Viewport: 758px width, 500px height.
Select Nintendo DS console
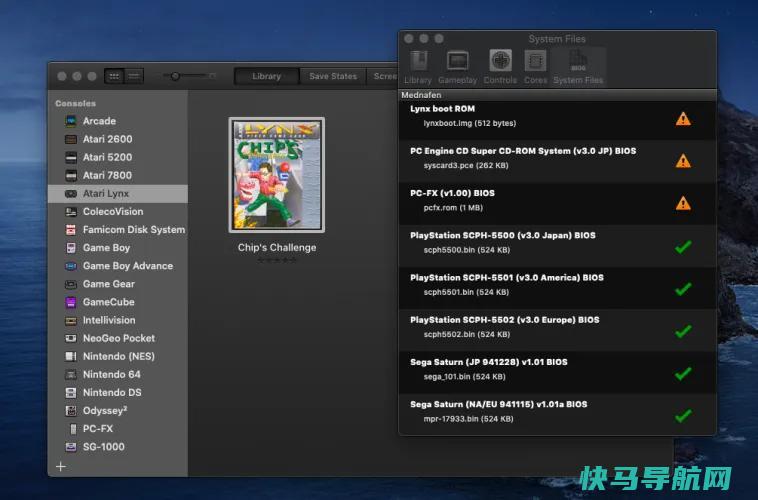[117, 392]
